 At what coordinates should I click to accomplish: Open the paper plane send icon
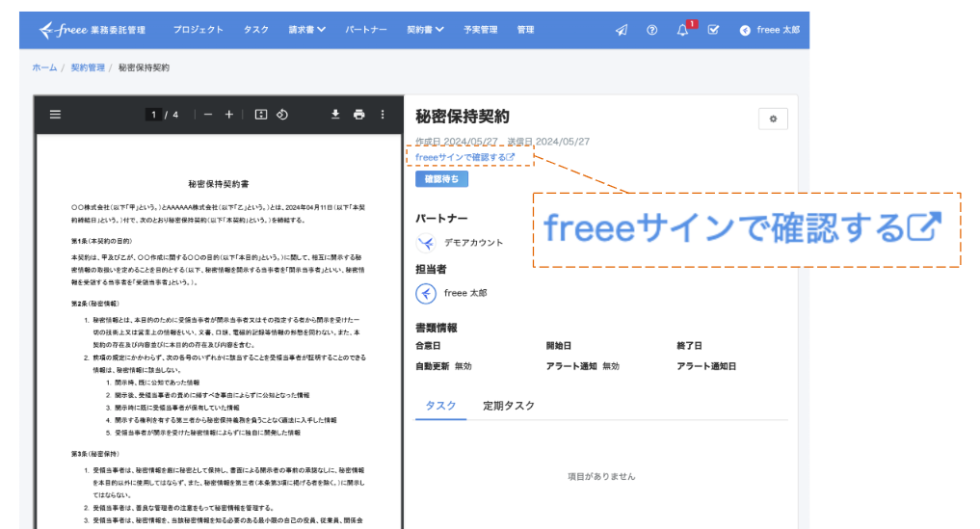[622, 30]
